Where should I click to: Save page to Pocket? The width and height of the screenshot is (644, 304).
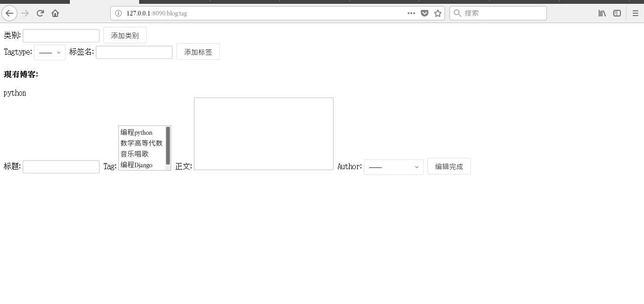pos(425,13)
